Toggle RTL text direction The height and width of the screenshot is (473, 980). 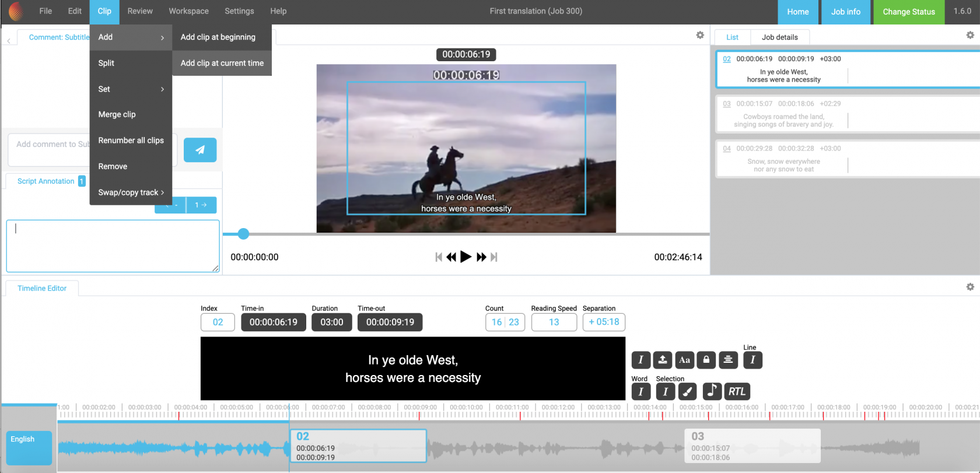point(737,391)
